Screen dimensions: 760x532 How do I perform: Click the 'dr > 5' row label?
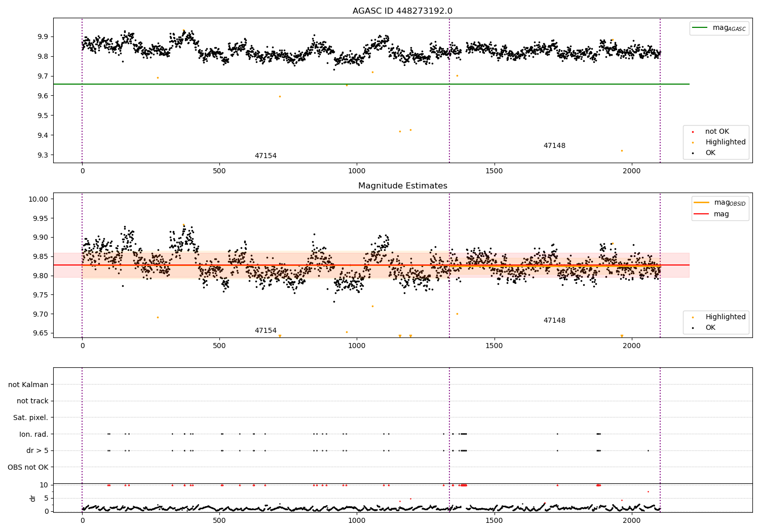pyautogui.click(x=37, y=450)
